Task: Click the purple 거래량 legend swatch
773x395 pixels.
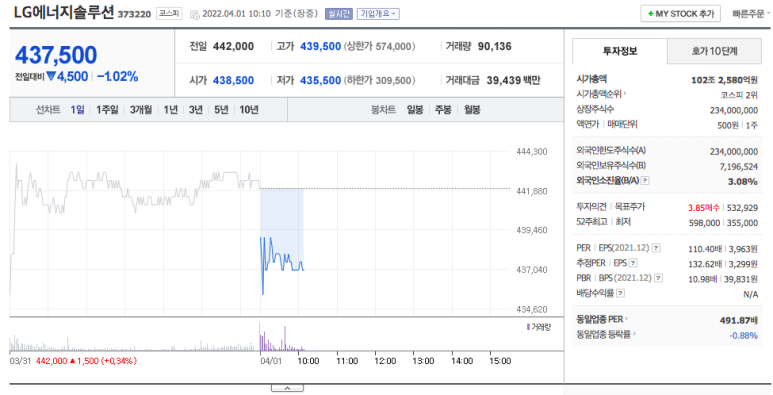Action: [528, 327]
